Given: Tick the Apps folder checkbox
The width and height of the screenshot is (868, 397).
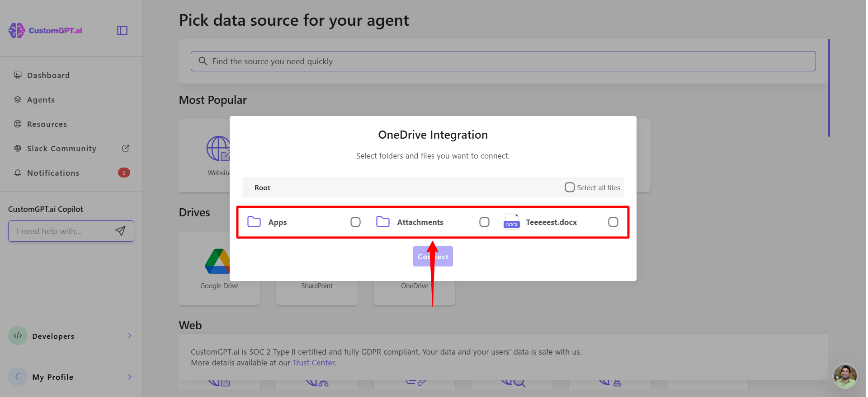Looking at the screenshot, I should (356, 222).
